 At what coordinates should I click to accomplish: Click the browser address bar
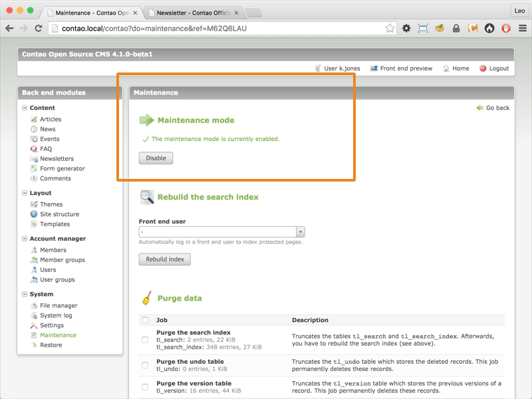(x=222, y=28)
